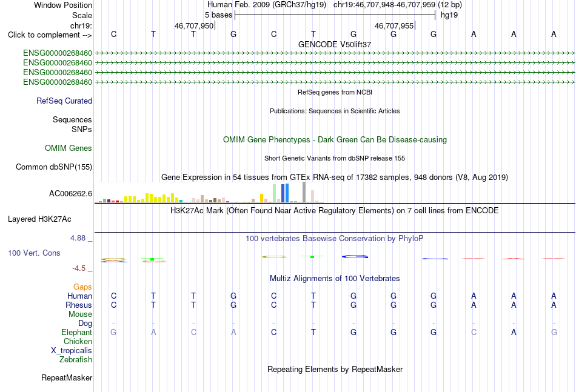Click the 46,707,950 ruler position
576x392 pixels.
click(x=194, y=25)
